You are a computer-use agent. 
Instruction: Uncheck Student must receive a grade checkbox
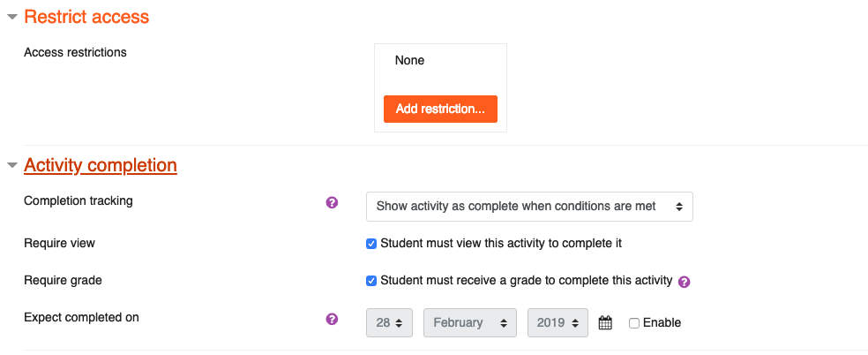[371, 281]
